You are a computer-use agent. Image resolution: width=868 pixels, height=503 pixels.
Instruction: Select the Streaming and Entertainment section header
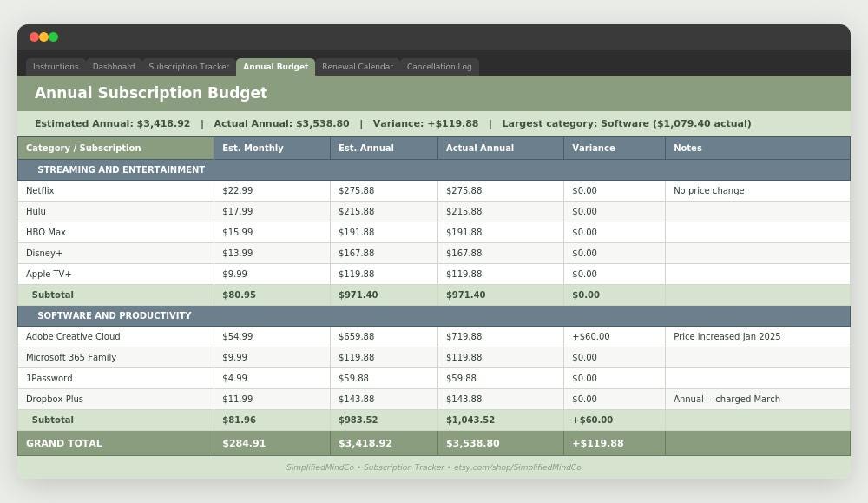[434, 169]
